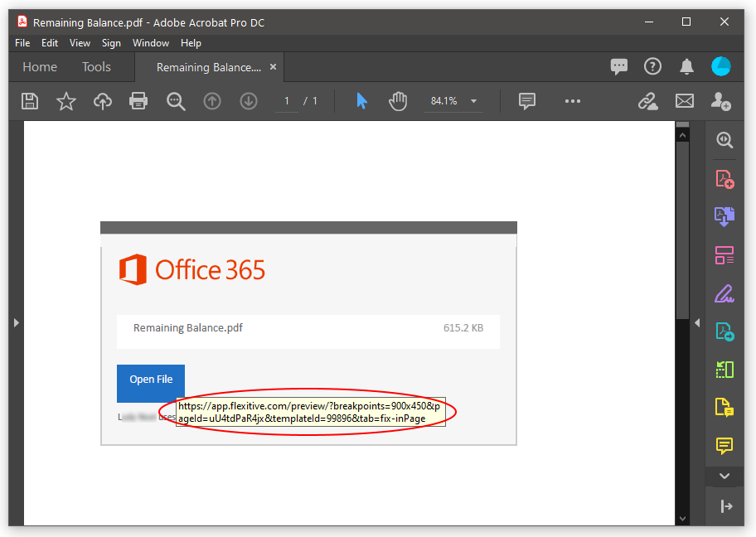Screen dimensions: 756x537
Task: Click the 615.2 KB file size text
Action: [x=463, y=328]
